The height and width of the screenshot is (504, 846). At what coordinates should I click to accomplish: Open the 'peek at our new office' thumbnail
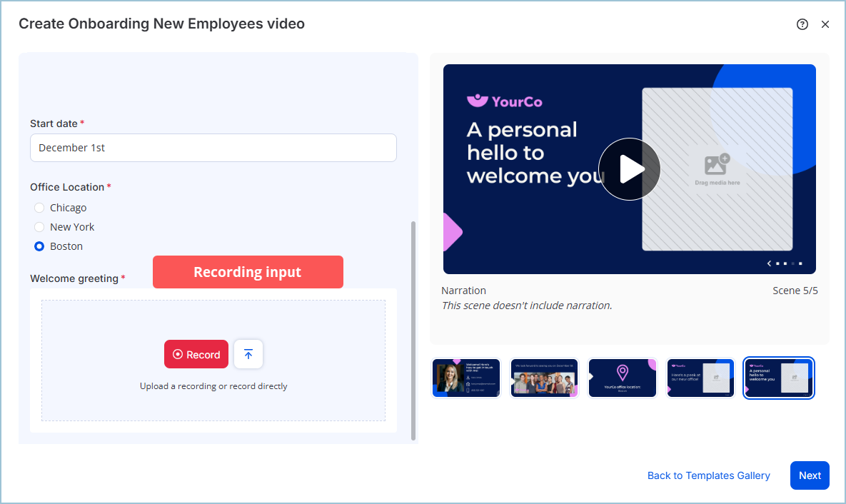click(x=700, y=378)
